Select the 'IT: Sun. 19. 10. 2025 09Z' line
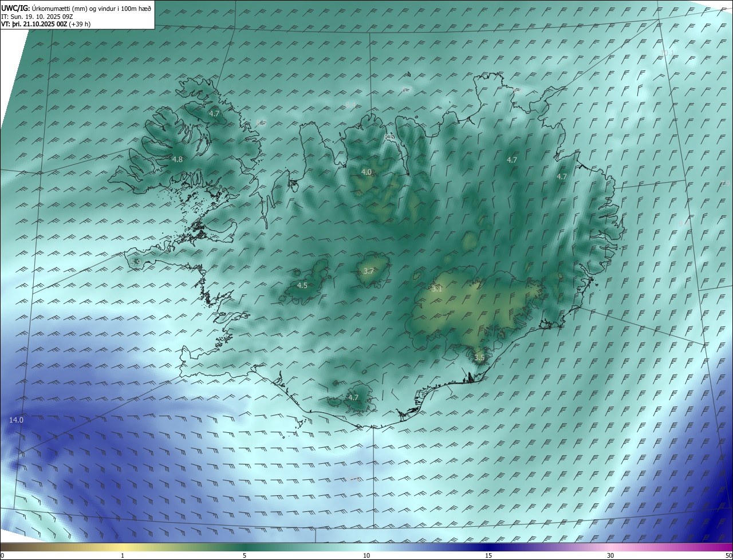This screenshot has width=733, height=560. click(37, 17)
